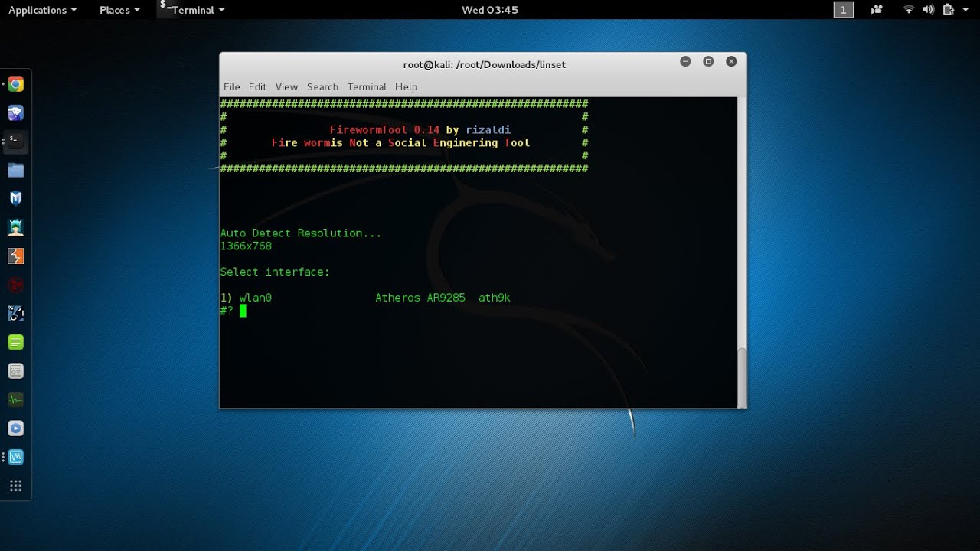Open the black and white face dock icon
This screenshot has width=980, height=551.
pyautogui.click(x=15, y=314)
